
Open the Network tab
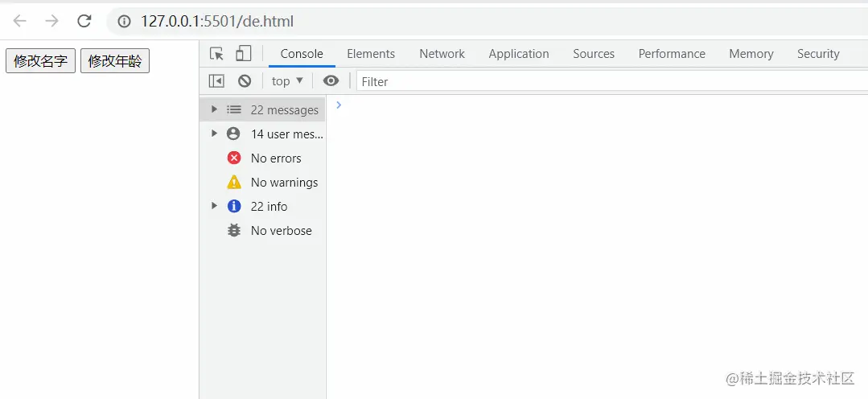click(442, 54)
